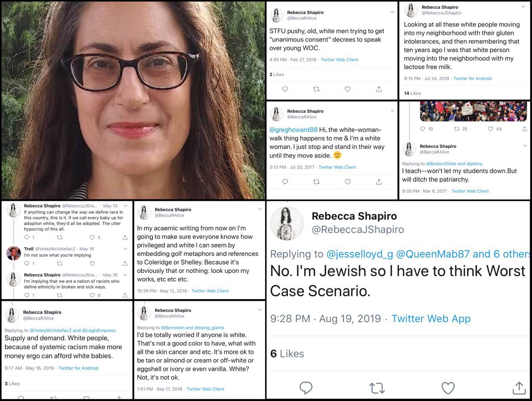Open @jesselloyd_g mention in reply line
Screen dimensions: 532x401
[360, 254]
